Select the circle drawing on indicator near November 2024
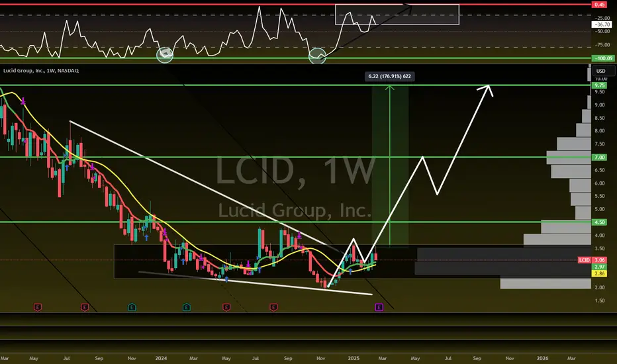The image size is (617, 364). tap(317, 56)
